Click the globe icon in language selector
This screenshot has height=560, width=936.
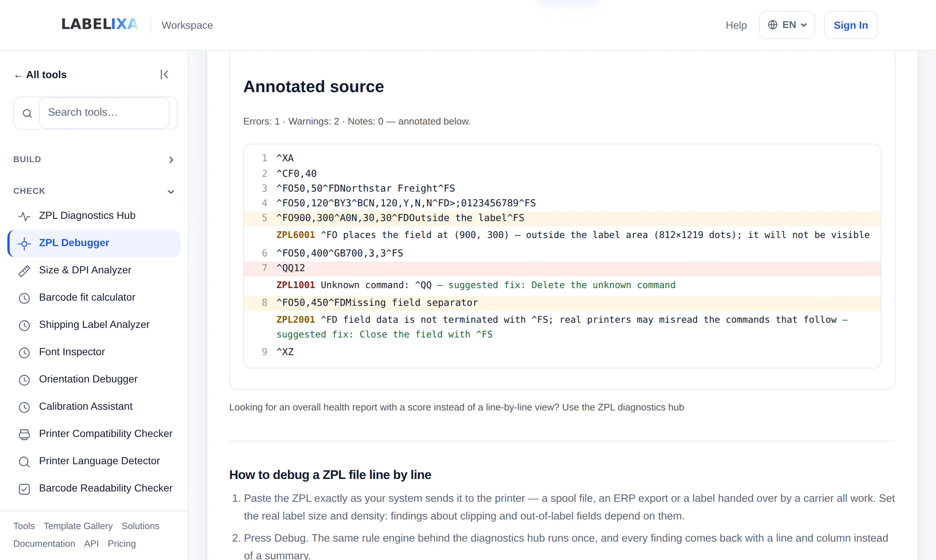click(x=773, y=25)
